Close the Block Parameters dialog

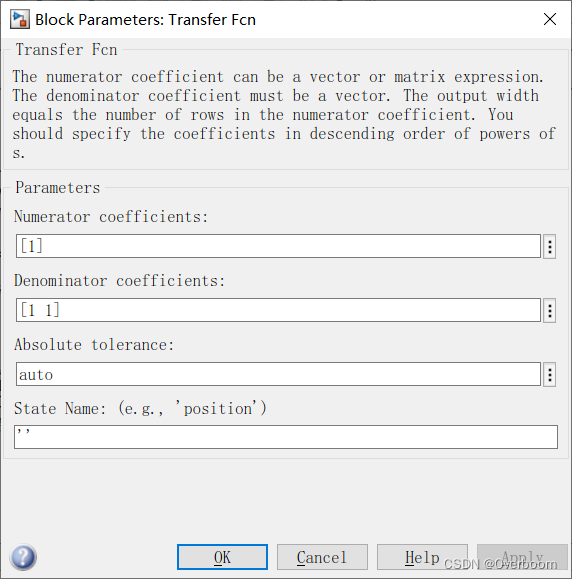(550, 19)
